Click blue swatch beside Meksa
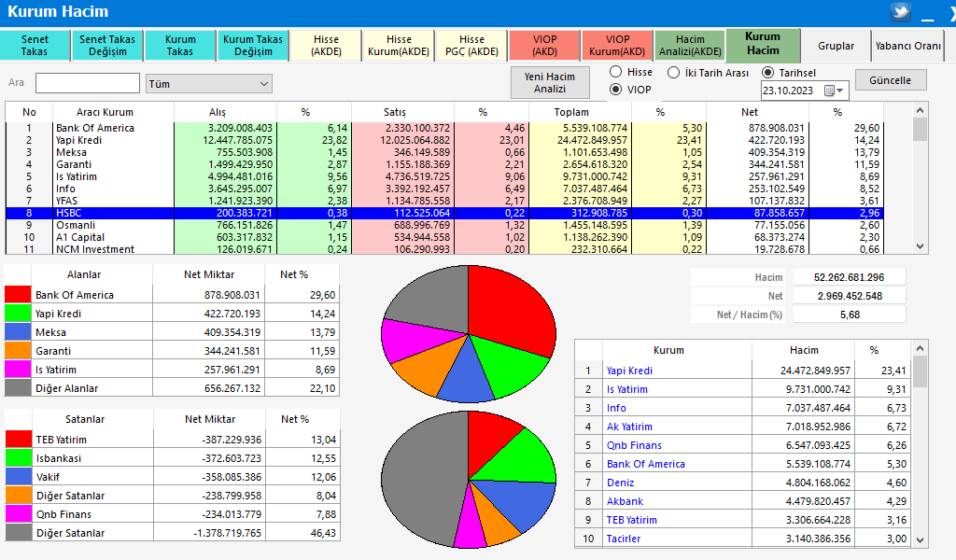 pyautogui.click(x=18, y=332)
